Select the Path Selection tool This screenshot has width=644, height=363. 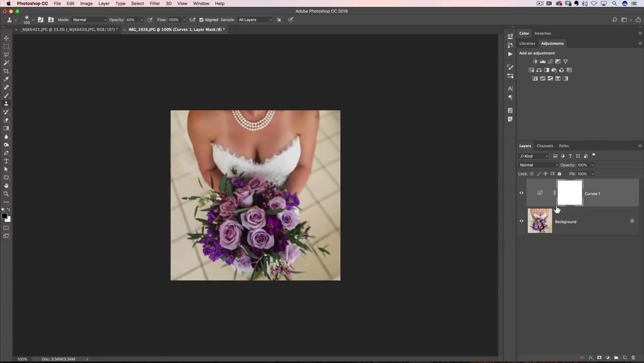tap(6, 169)
